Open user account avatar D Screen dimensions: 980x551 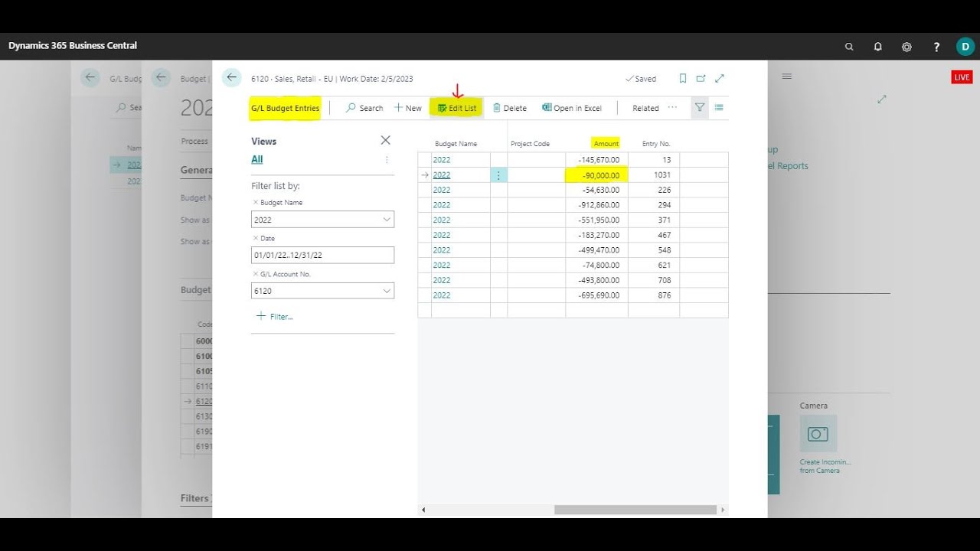[x=965, y=47]
